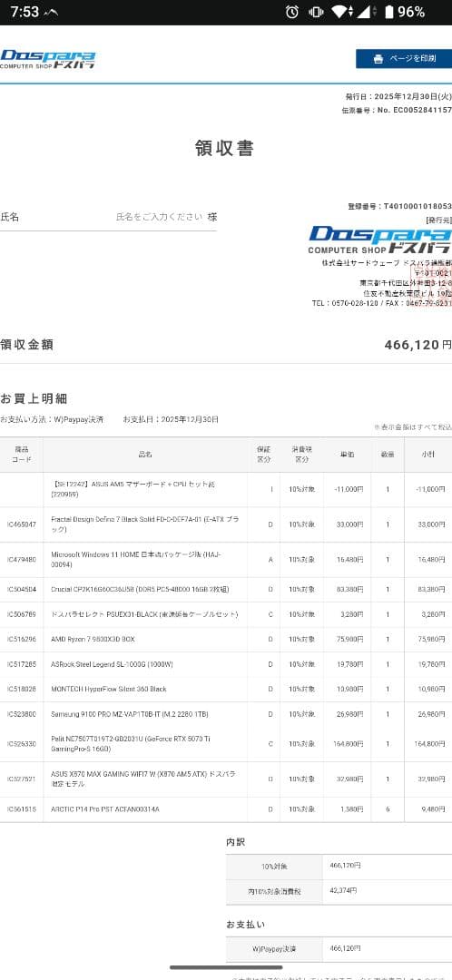The width and height of the screenshot is (452, 980).
Task: Tap product code IC506789
Action: tap(21, 614)
